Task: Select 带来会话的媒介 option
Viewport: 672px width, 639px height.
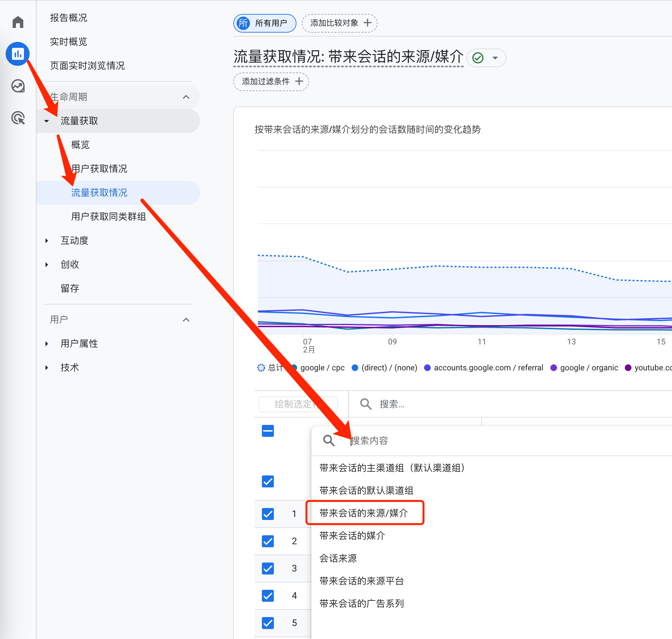Action: click(x=352, y=536)
